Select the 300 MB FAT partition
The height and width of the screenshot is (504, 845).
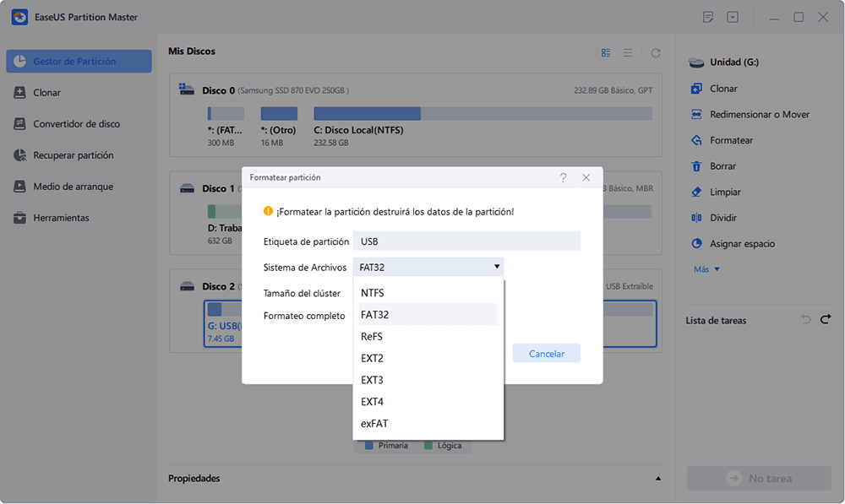pyautogui.click(x=226, y=127)
